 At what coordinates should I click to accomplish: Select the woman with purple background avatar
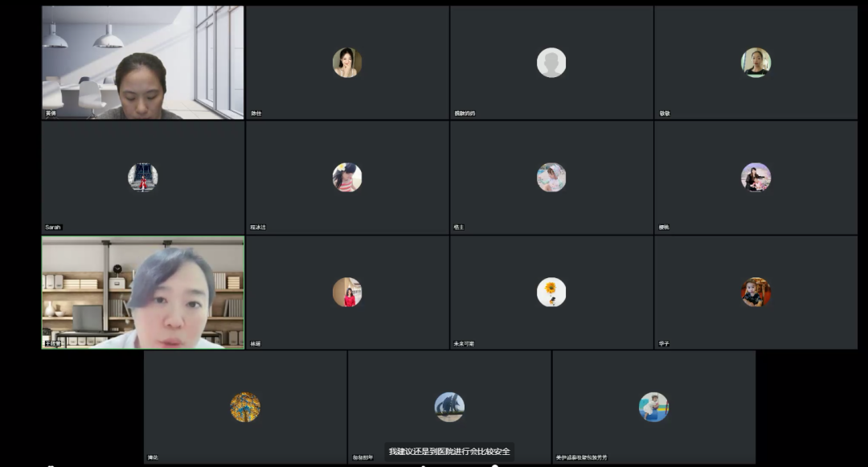(755, 177)
